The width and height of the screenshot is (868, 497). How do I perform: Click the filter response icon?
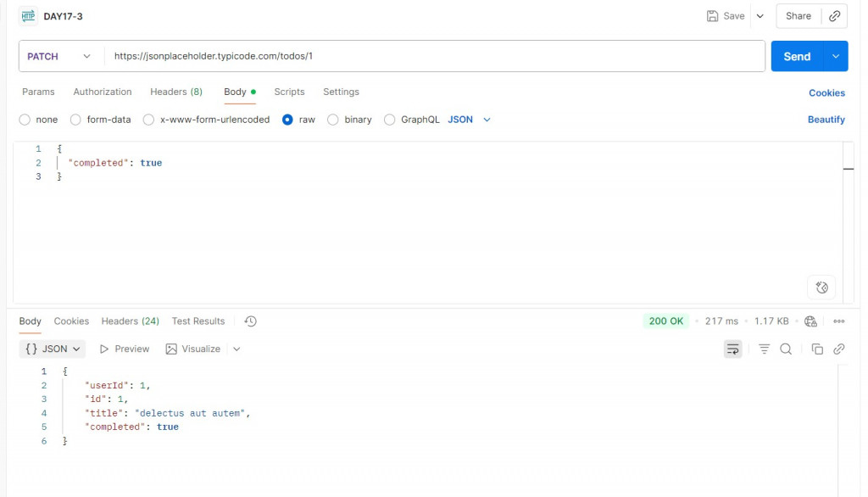click(x=764, y=349)
